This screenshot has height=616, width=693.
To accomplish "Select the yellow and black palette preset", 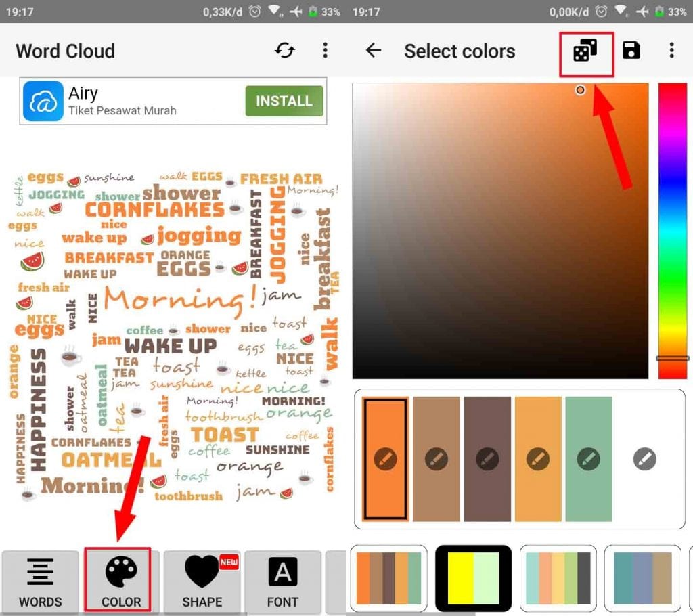I will [x=473, y=578].
